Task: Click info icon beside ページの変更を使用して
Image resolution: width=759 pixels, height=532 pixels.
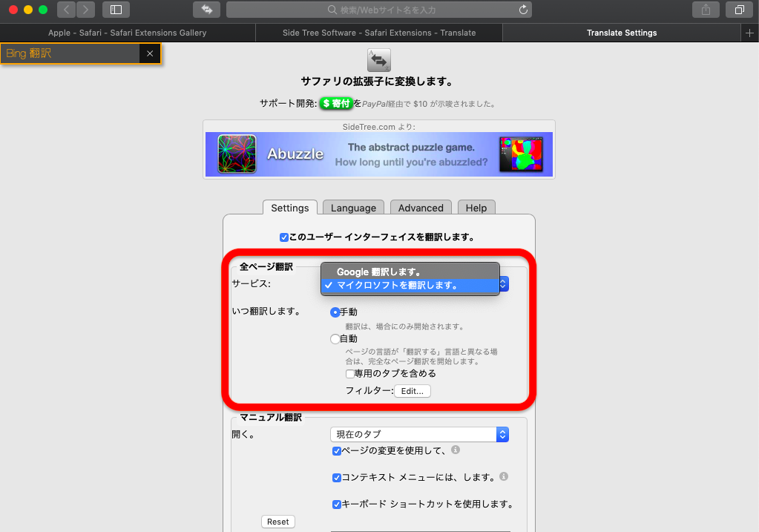Action: pyautogui.click(x=456, y=450)
